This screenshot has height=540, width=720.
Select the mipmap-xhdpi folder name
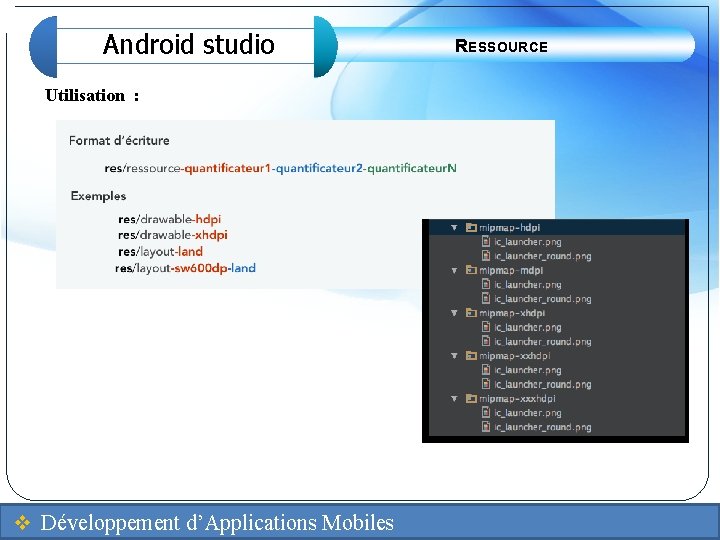[x=512, y=313]
